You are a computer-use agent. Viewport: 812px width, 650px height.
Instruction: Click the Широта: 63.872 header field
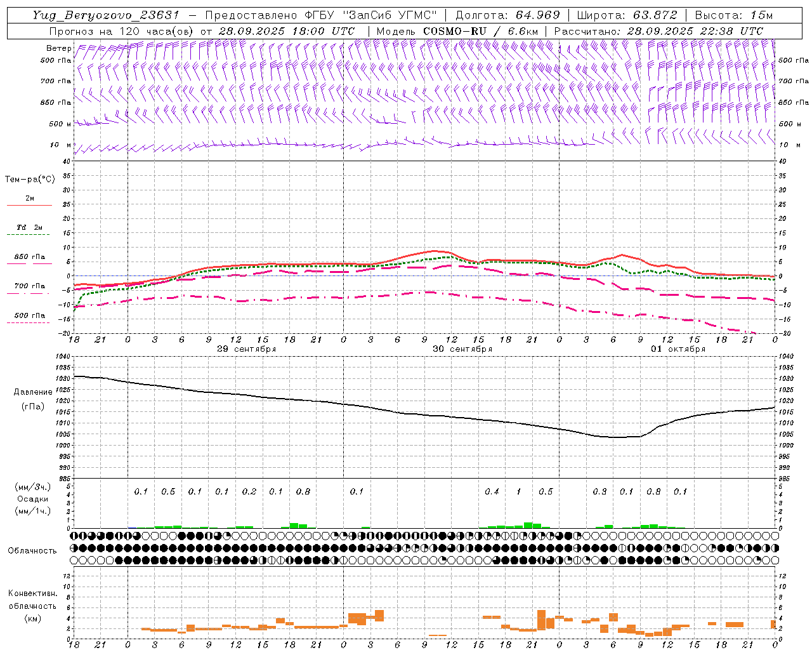coord(627,15)
